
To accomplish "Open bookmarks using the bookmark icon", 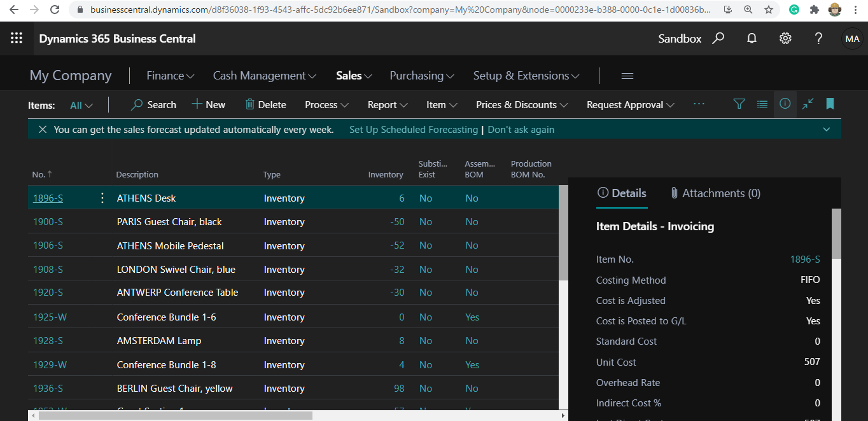I will (x=830, y=104).
